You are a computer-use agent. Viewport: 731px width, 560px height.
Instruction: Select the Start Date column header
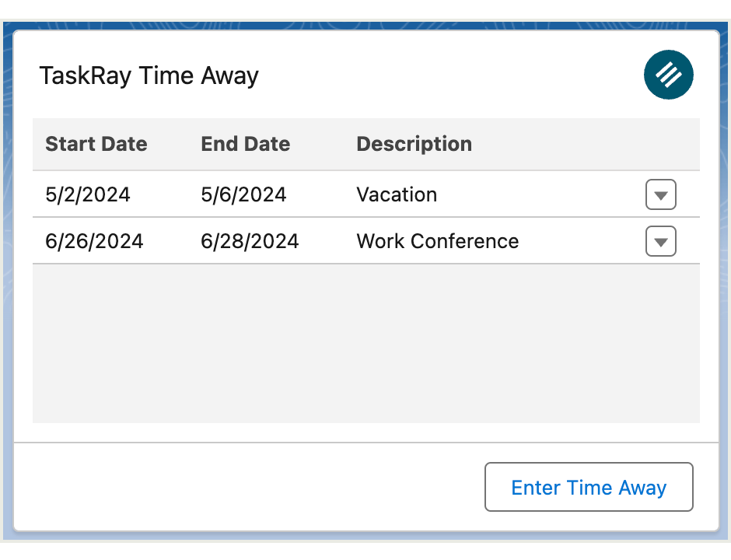(96, 144)
